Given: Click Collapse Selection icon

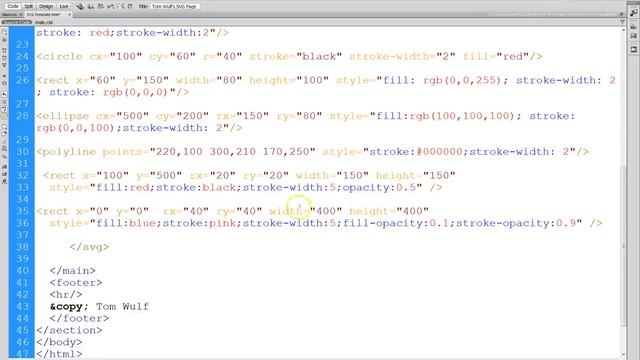Looking at the screenshot, I should point(4,58).
